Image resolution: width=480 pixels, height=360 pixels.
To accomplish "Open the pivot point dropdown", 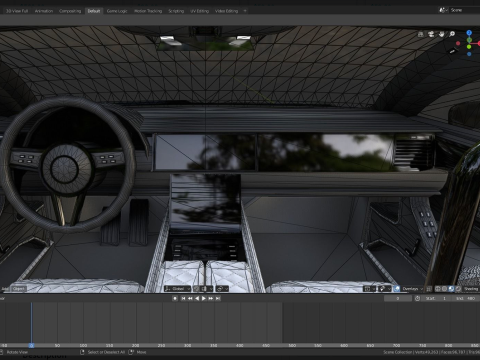I will coord(206,289).
